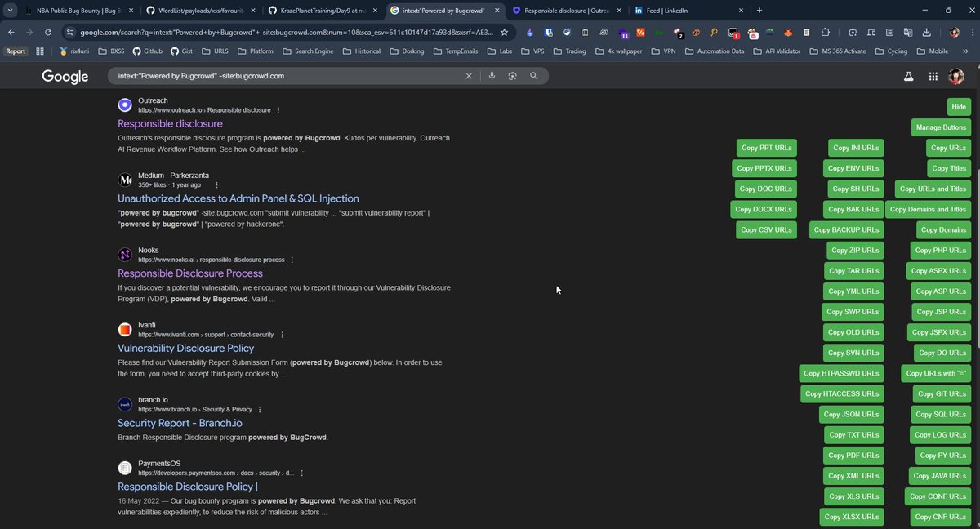Screen dimensions: 980x529
Task: Open Security Report - Branch.io link
Action: click(x=180, y=423)
